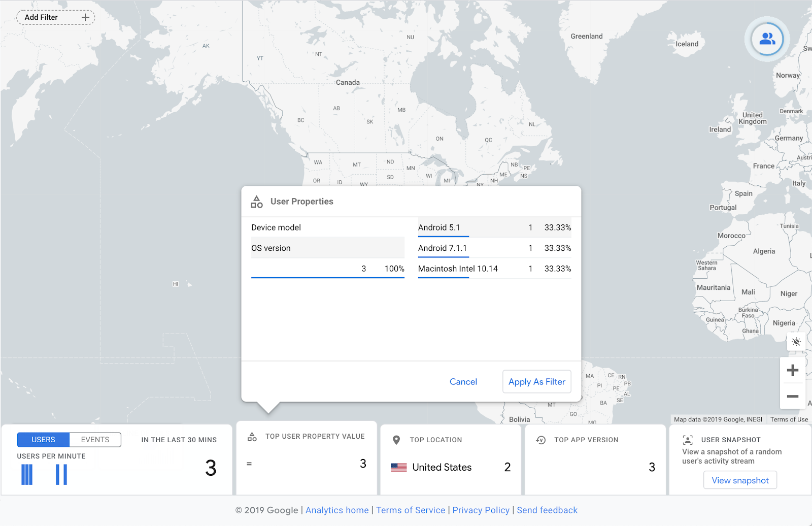Image resolution: width=812 pixels, height=526 pixels.
Task: Toggle the map day/night mode icon
Action: 796,342
